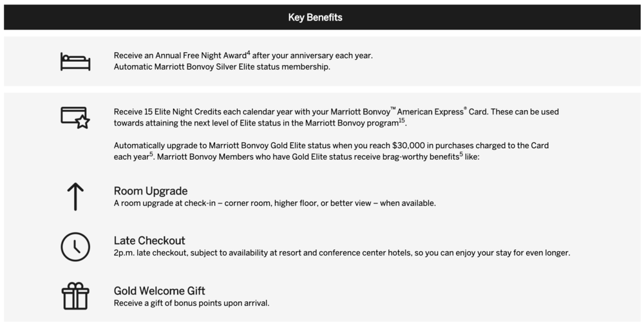The image size is (644, 327).
Task: Select the Room Upgrade heading
Action: point(151,191)
